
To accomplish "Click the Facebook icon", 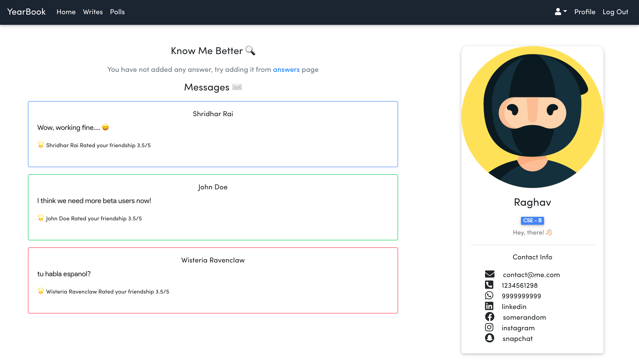I will (489, 317).
